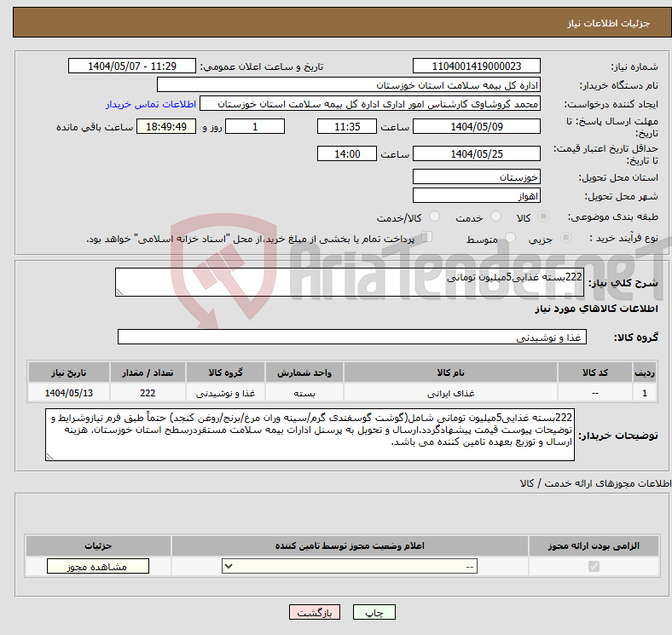Click the جزئیات license column header

(x=98, y=546)
